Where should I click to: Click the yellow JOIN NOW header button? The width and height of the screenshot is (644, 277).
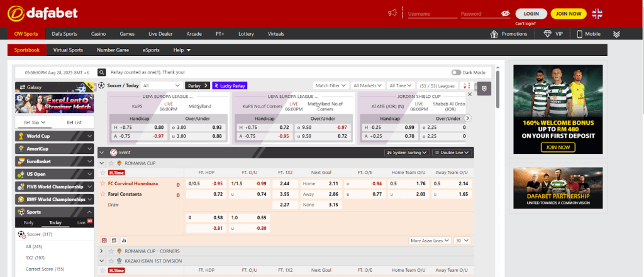(x=569, y=14)
